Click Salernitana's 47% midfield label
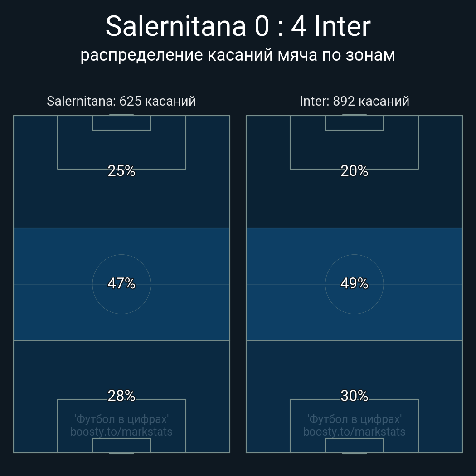The height and width of the screenshot is (476, 476). [121, 283]
